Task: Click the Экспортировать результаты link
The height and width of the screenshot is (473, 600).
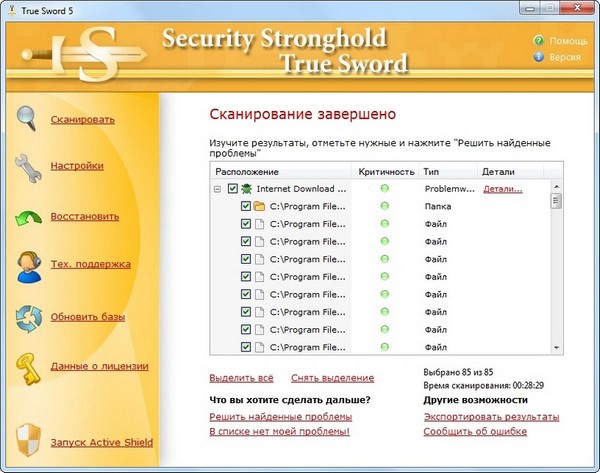Action: (x=491, y=417)
